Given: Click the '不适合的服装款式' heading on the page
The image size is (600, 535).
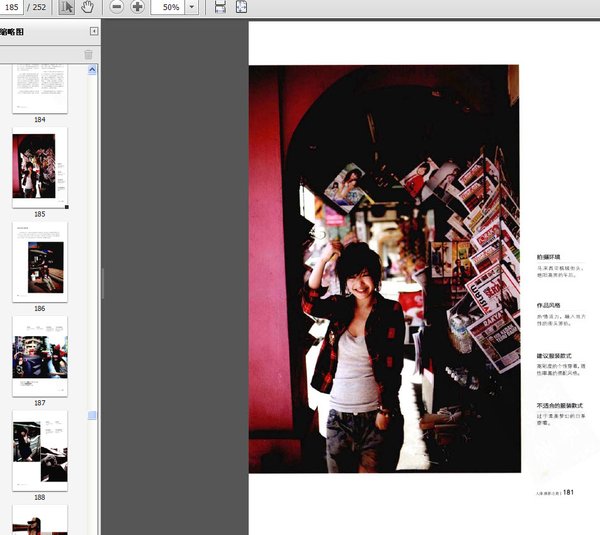Looking at the screenshot, I should [x=559, y=406].
